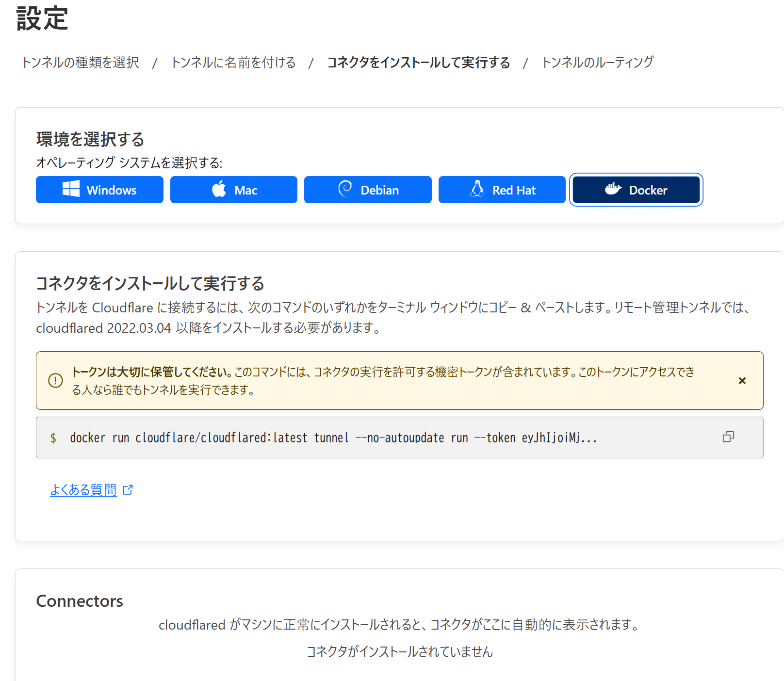The height and width of the screenshot is (681, 784).
Task: Select Mac as the operating system
Action: [234, 190]
